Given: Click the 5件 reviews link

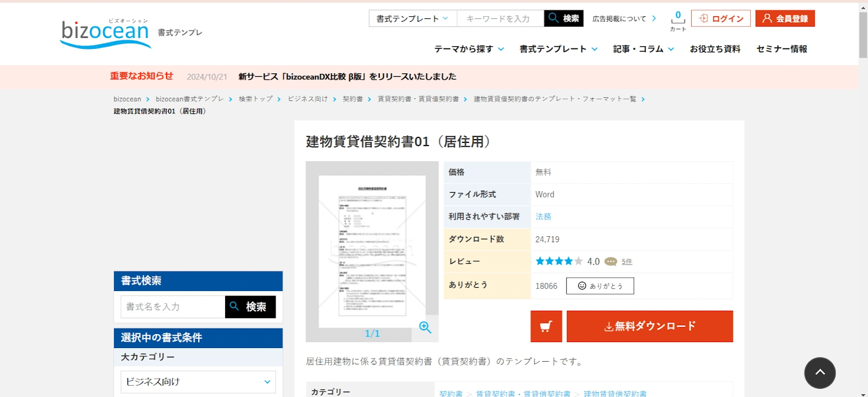Looking at the screenshot, I should [627, 262].
